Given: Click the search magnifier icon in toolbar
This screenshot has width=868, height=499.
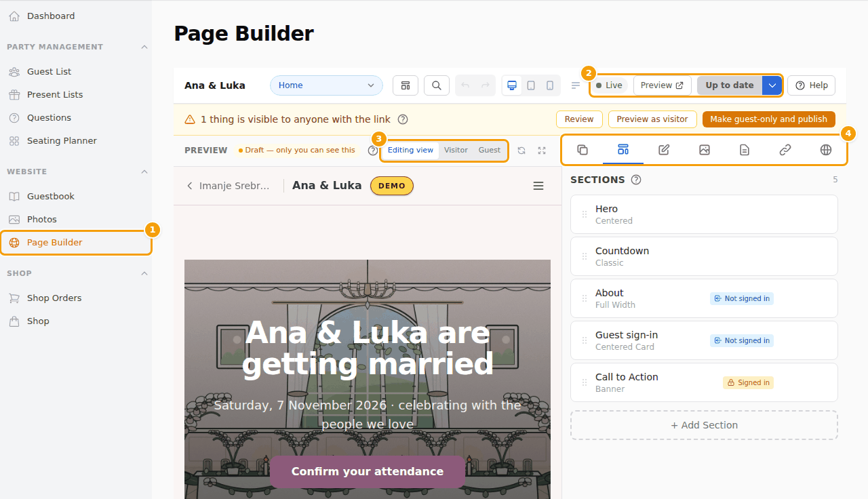Looking at the screenshot, I should (x=437, y=85).
